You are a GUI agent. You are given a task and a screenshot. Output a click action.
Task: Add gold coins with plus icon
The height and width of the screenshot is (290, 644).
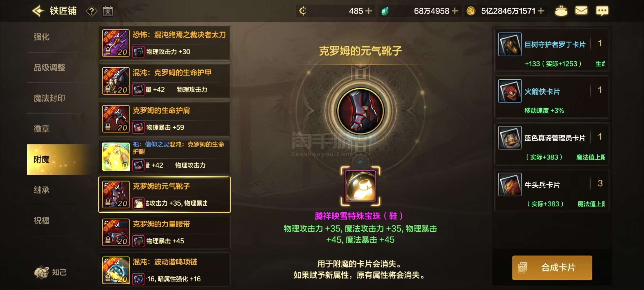(x=541, y=11)
